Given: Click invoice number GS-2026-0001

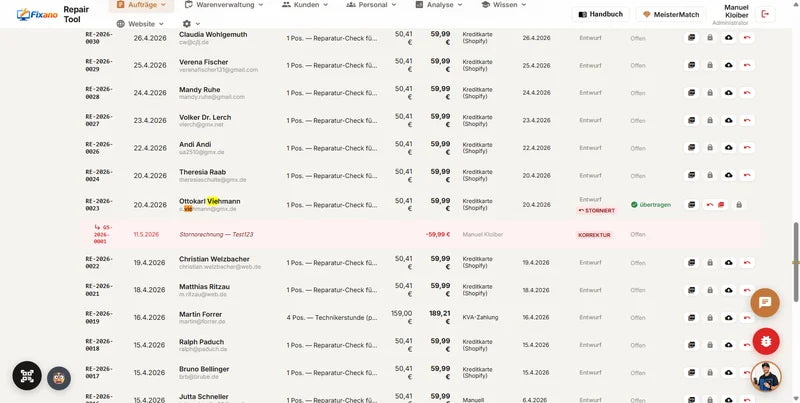Looking at the screenshot, I should pyautogui.click(x=104, y=234).
